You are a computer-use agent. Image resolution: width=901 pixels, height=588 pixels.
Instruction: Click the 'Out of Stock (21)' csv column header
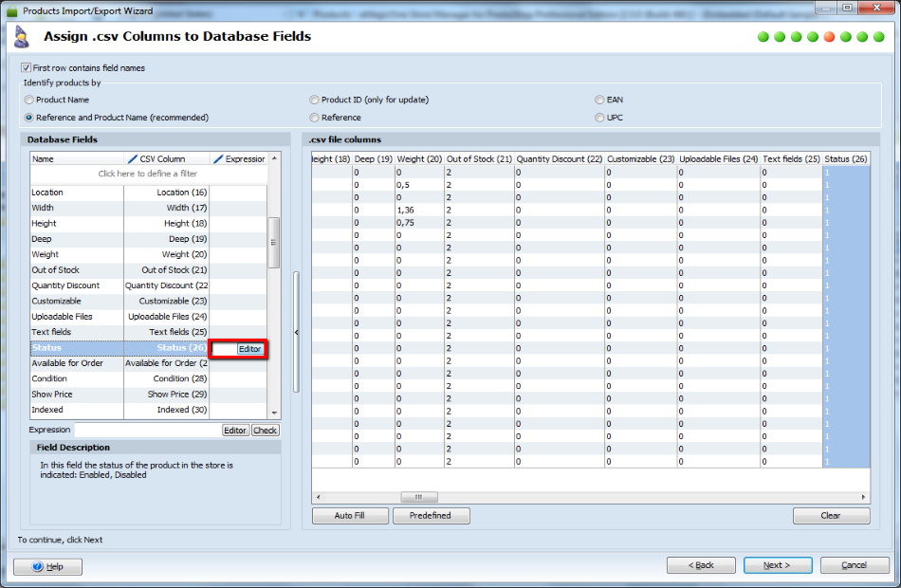[x=479, y=159]
